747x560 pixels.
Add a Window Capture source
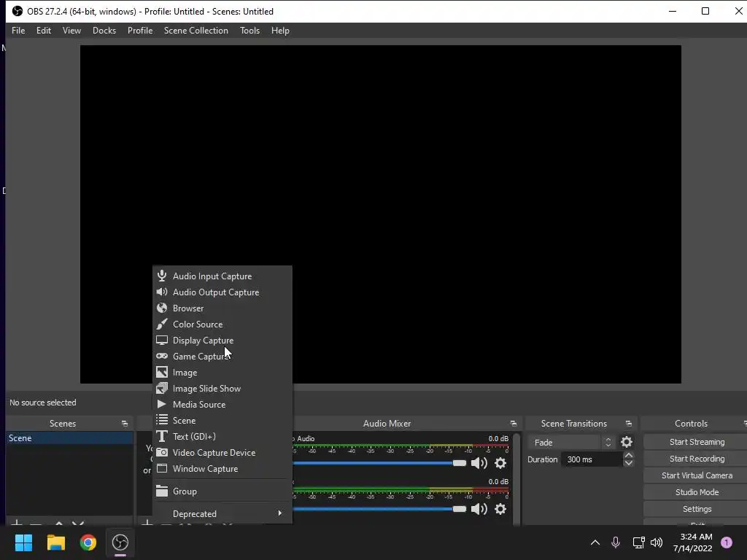click(x=222, y=469)
